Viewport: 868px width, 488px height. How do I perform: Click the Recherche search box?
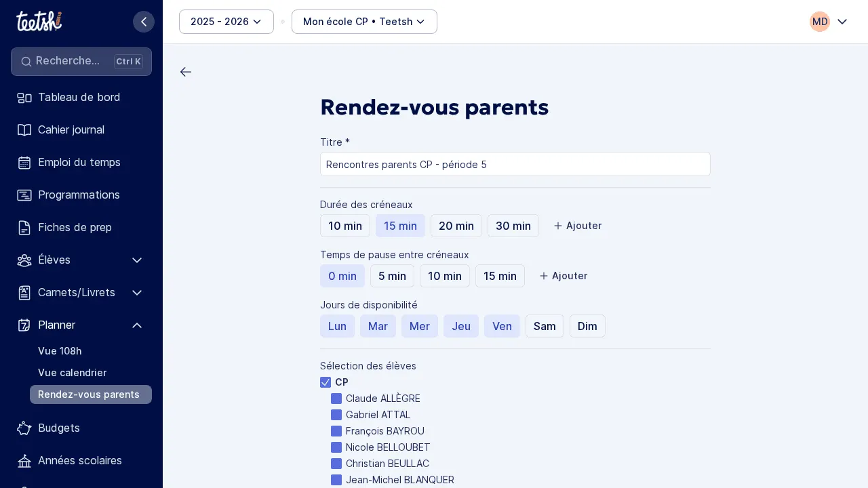pyautogui.click(x=81, y=62)
